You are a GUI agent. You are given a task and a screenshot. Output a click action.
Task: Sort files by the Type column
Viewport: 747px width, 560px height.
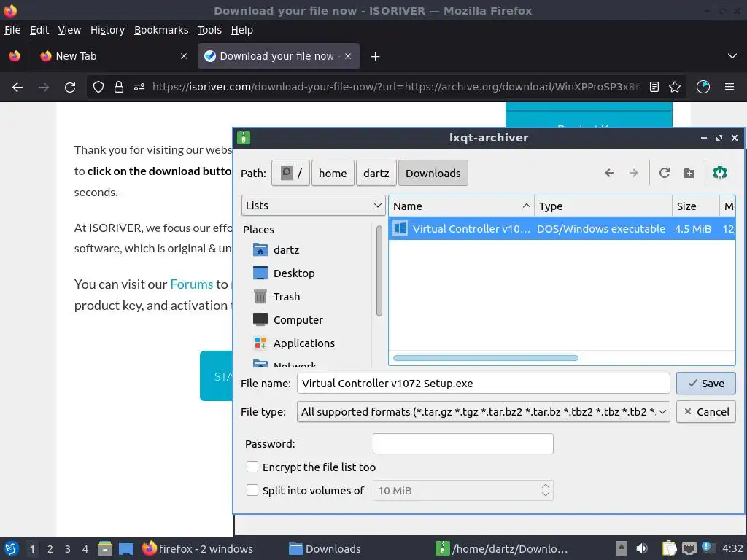click(x=603, y=206)
